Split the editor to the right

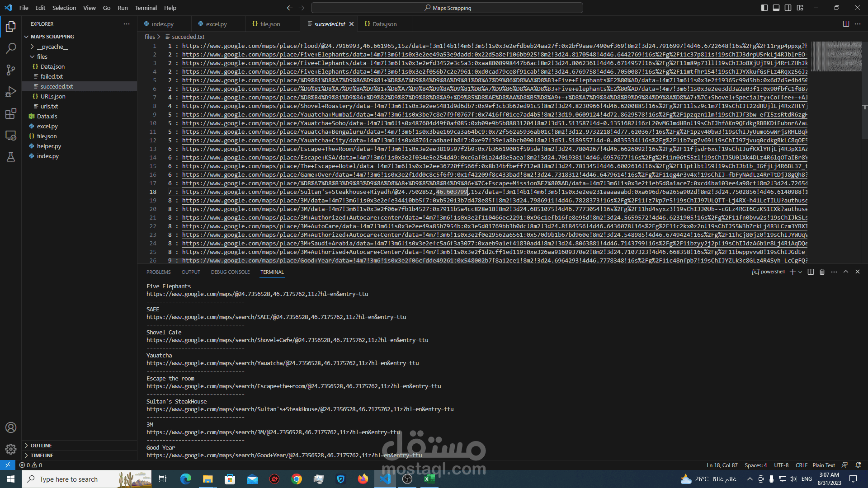click(846, 24)
